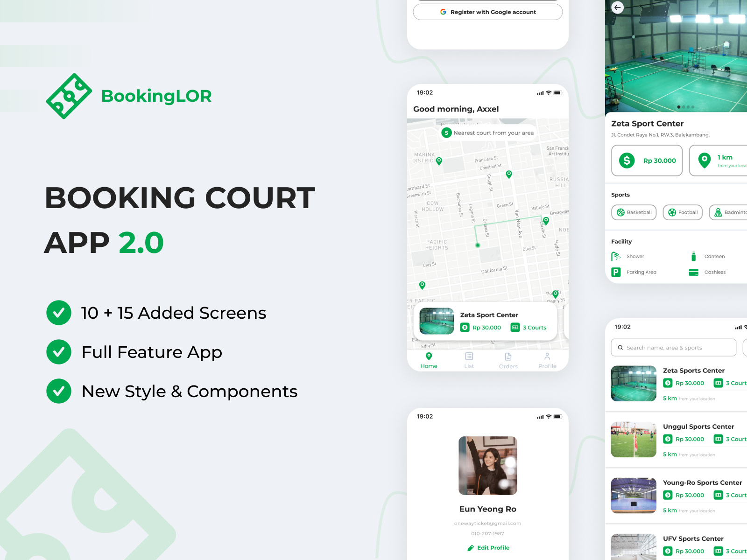Open the Home tab in bottom navigation
Image resolution: width=747 pixels, height=560 pixels.
tap(429, 360)
